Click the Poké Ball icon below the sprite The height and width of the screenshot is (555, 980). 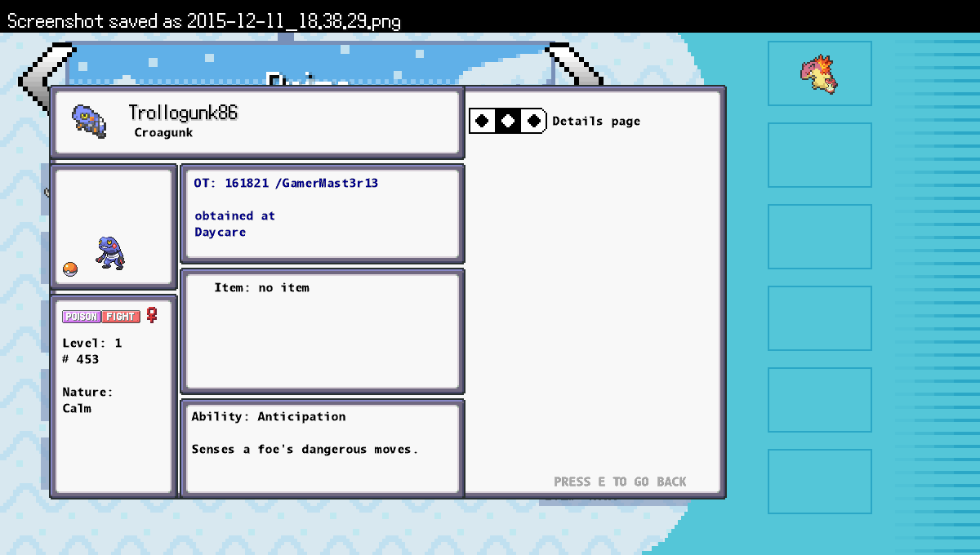(70, 269)
